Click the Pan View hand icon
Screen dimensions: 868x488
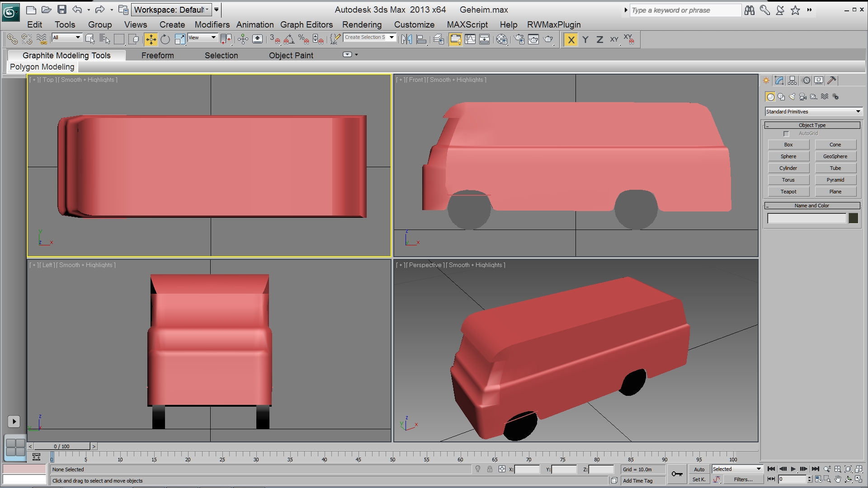(x=838, y=479)
